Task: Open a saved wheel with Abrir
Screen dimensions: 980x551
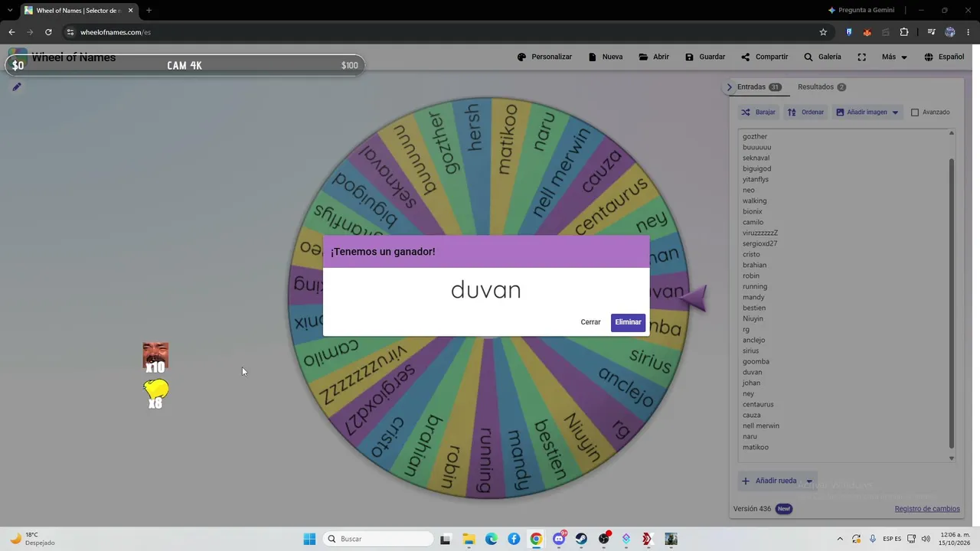Action: tap(654, 57)
